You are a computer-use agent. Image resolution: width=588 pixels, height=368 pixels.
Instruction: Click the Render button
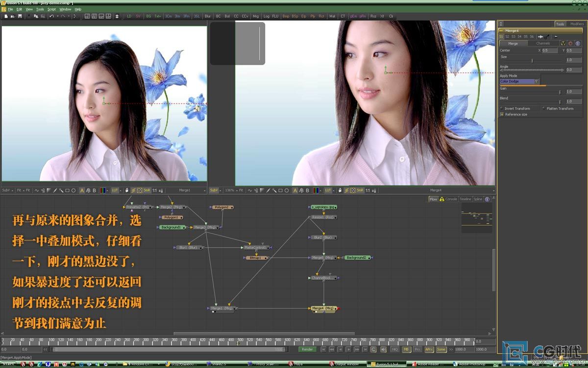click(x=307, y=349)
